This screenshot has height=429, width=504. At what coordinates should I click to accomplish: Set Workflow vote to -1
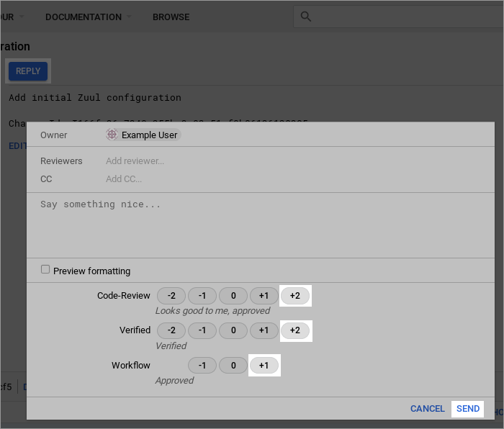[x=202, y=366]
